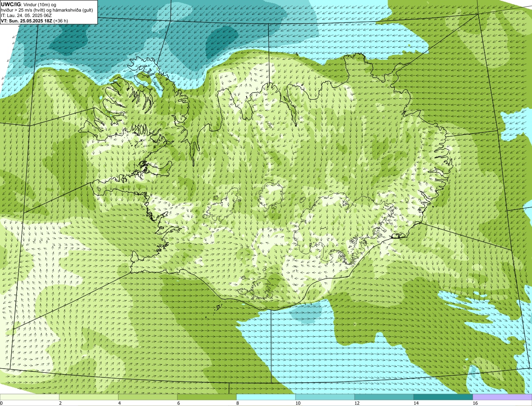Click the legend scale label "2"
The height and width of the screenshot is (406, 532).
(60, 403)
